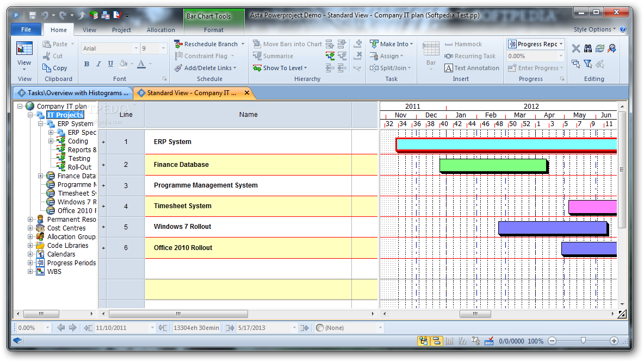Screen dimensions: 644x362
Task: Click the green expand hierarchy icon beside Summarise
Action: click(x=330, y=56)
